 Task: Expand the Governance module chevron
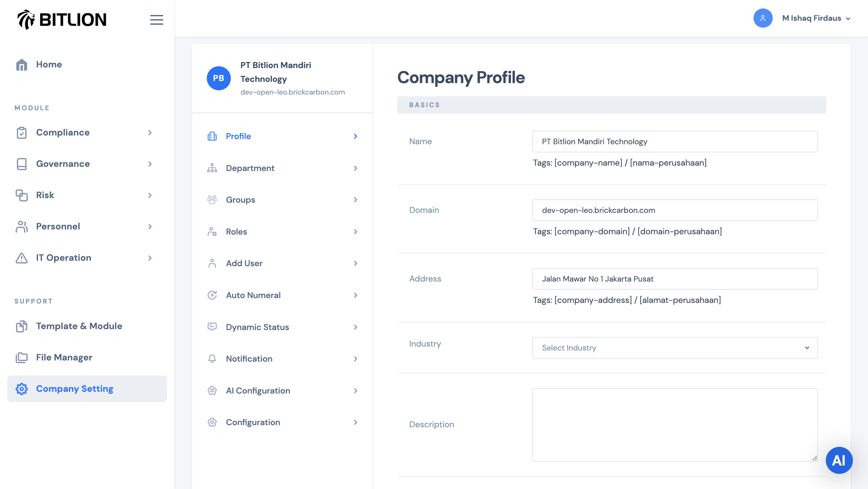tap(150, 164)
